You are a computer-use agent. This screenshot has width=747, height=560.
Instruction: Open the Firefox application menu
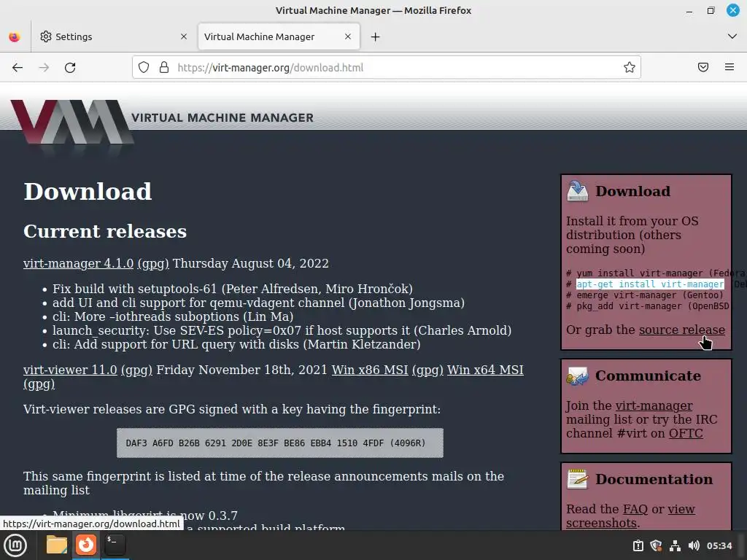point(729,67)
